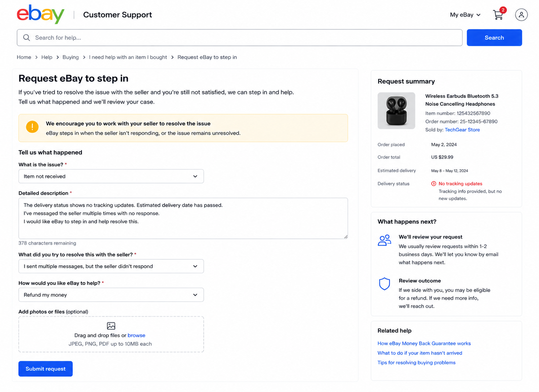Click the 'No tracking updates' status text
This screenshot has height=392, width=539.
coord(461,184)
